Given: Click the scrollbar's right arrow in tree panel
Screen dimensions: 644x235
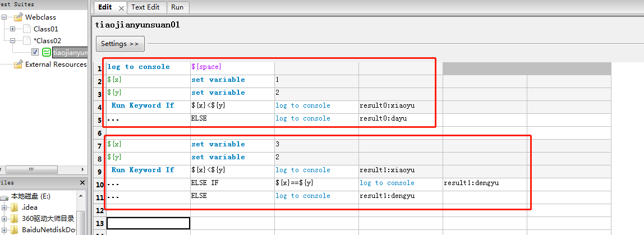Looking at the screenshot, I should tap(84, 170).
